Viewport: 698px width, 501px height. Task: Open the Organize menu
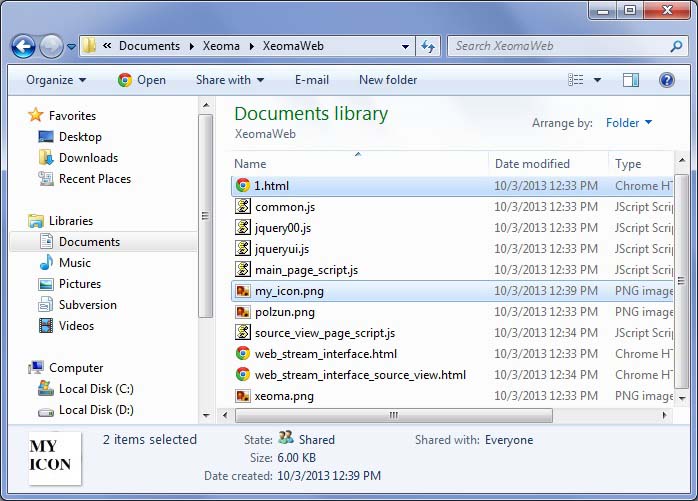(56, 80)
